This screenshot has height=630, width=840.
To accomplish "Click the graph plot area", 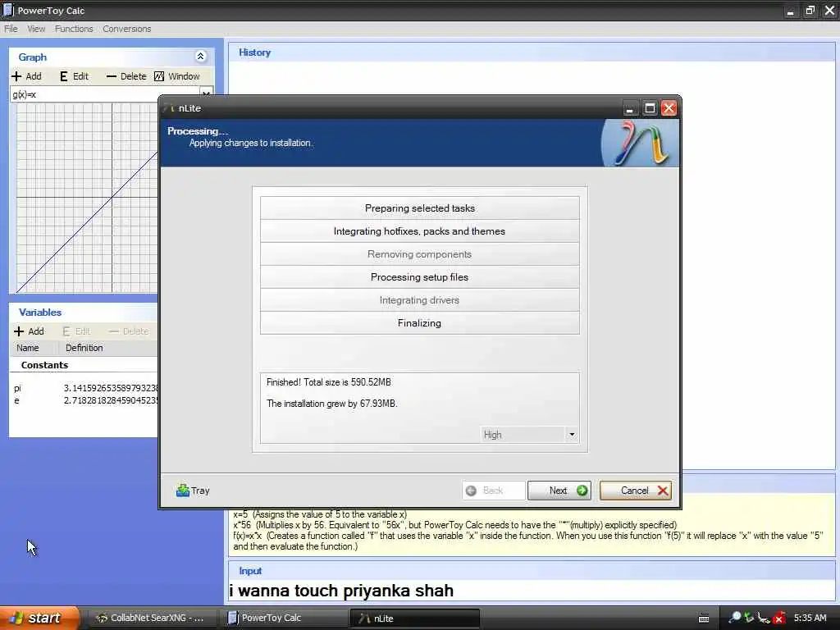I will [87, 199].
